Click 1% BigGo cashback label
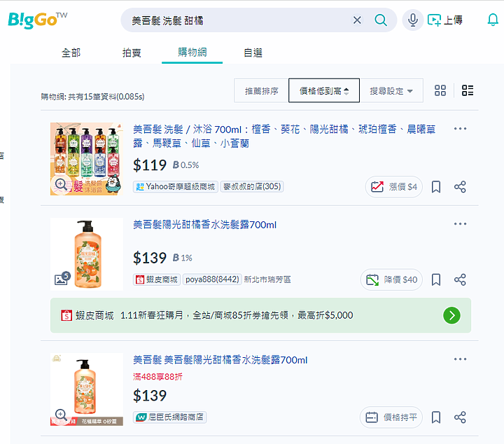 (x=182, y=258)
